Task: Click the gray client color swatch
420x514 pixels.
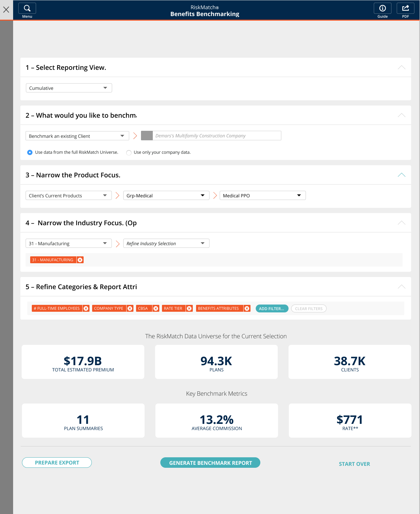Action: pos(147,136)
